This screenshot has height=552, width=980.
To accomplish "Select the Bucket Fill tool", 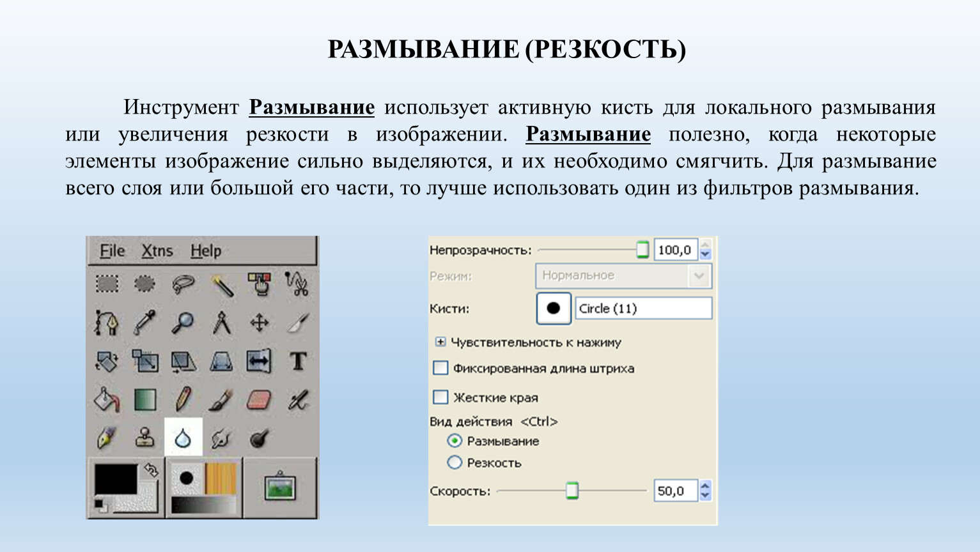I will click(107, 400).
